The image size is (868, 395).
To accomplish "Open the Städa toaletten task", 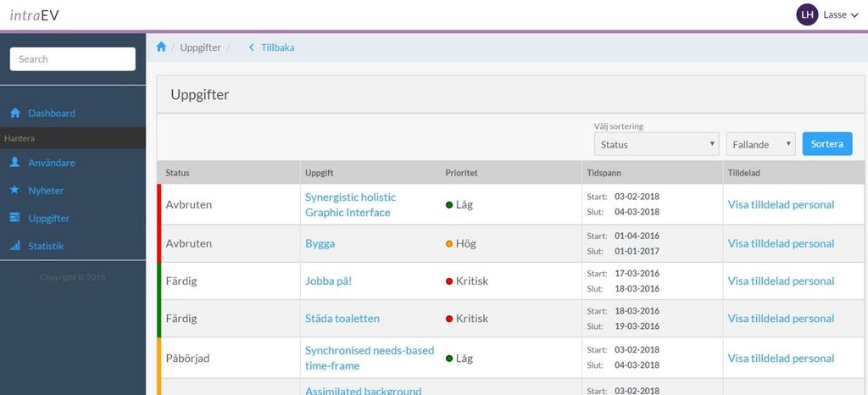I will [x=342, y=319].
